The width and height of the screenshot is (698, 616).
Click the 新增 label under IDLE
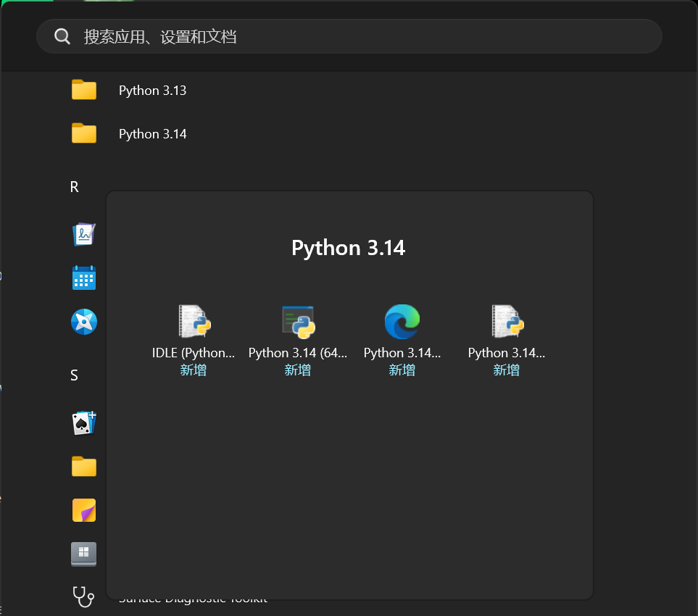193,370
